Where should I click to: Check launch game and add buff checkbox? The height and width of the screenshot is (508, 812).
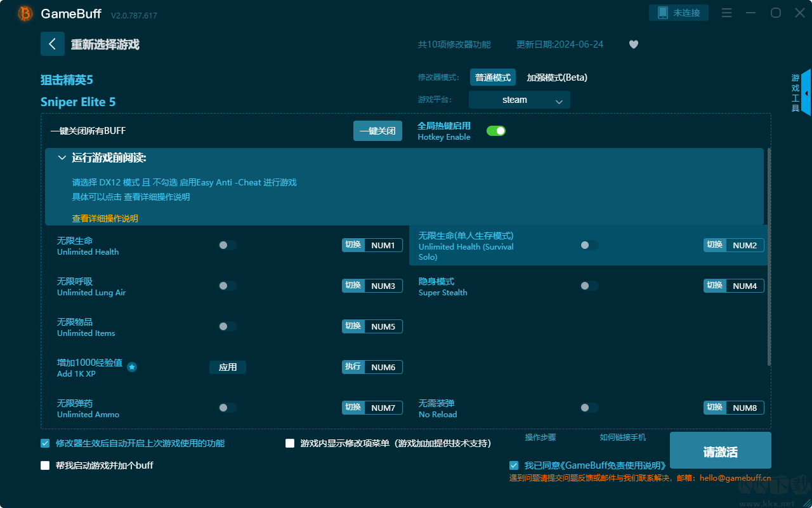(45, 465)
